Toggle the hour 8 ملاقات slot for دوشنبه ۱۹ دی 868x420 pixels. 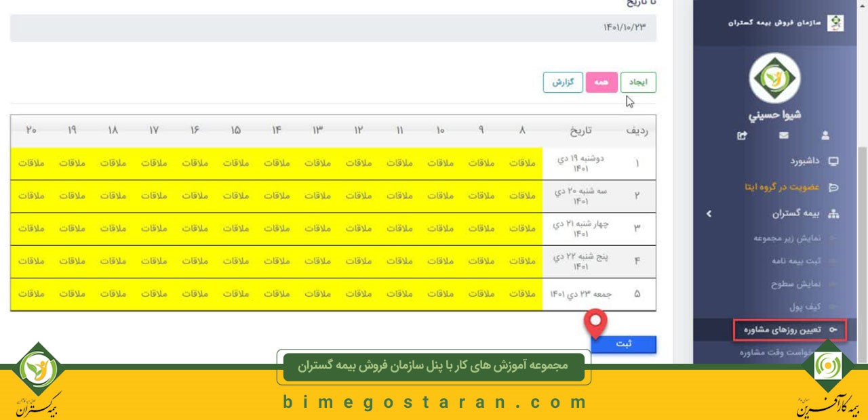pyautogui.click(x=521, y=163)
